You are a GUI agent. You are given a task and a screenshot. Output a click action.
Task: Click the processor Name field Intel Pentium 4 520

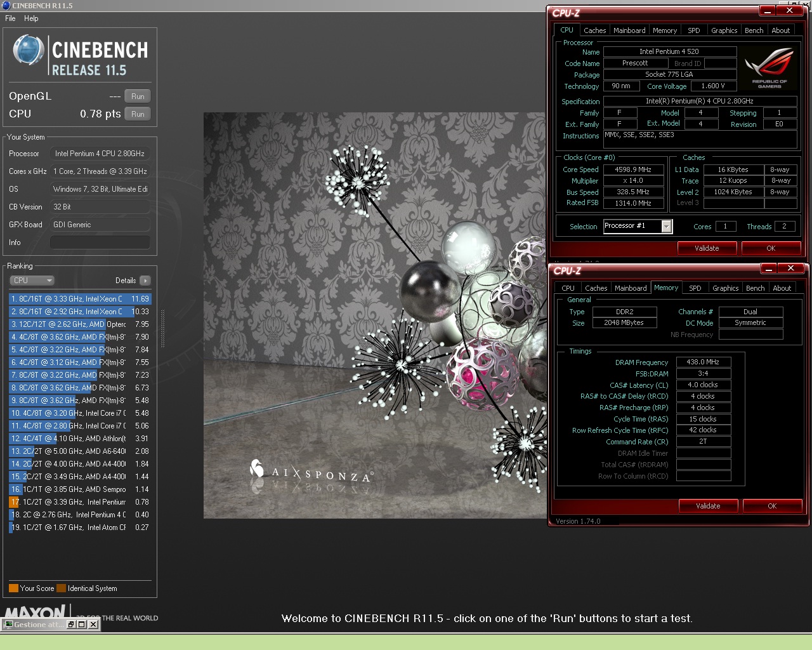[669, 51]
